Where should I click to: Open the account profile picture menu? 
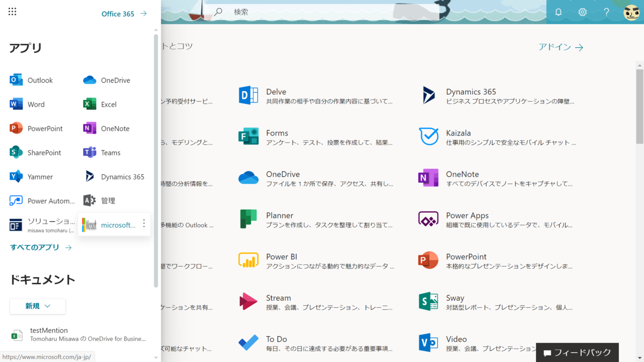pos(631,12)
